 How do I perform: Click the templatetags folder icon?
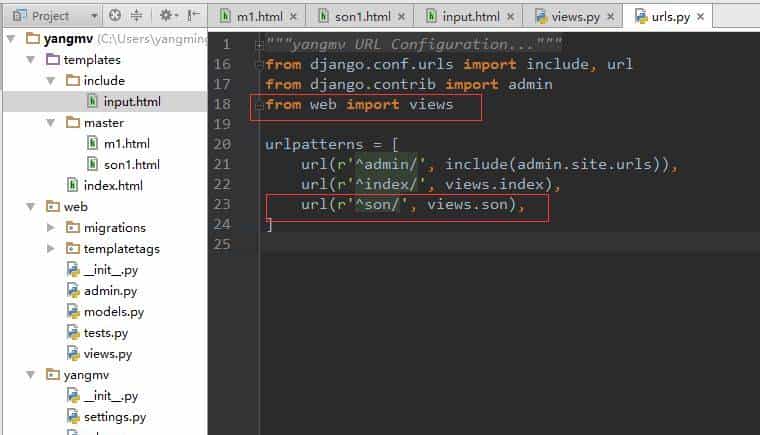[73, 248]
